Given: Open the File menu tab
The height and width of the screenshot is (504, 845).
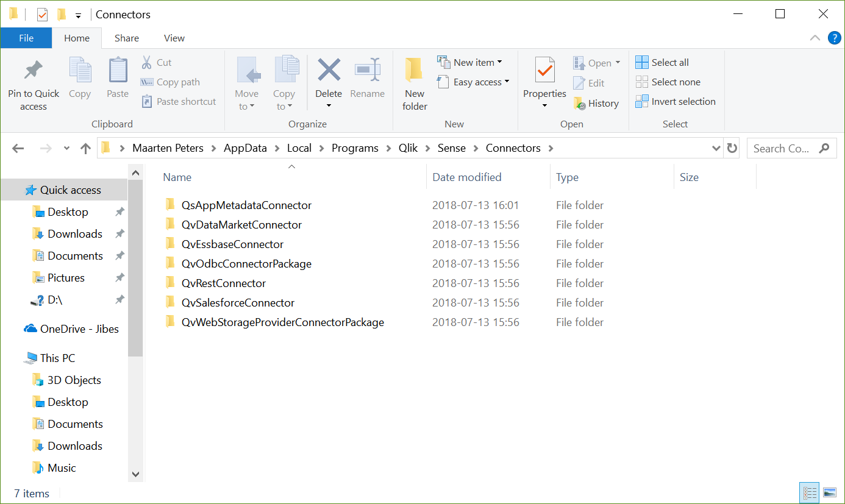Looking at the screenshot, I should pyautogui.click(x=26, y=38).
